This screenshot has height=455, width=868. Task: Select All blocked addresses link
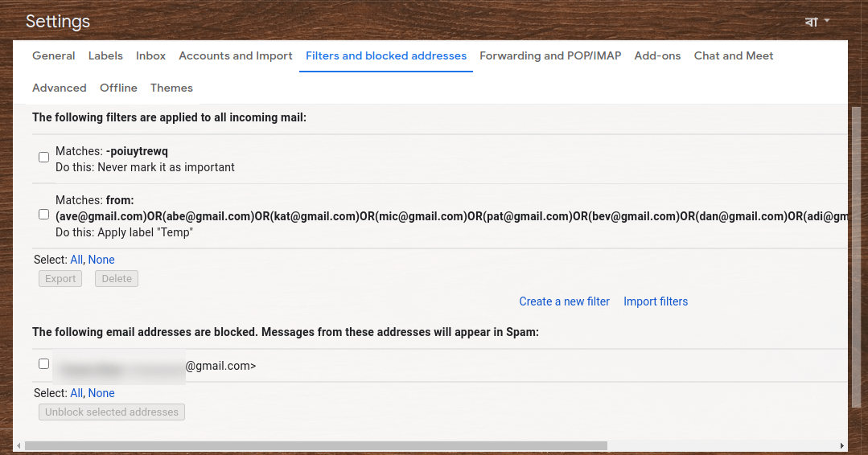(x=76, y=393)
